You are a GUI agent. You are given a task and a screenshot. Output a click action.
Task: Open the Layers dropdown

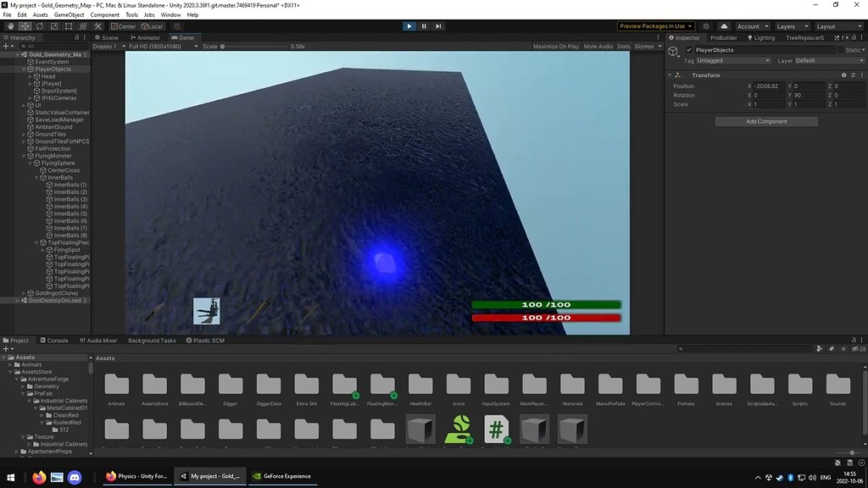pyautogui.click(x=793, y=26)
